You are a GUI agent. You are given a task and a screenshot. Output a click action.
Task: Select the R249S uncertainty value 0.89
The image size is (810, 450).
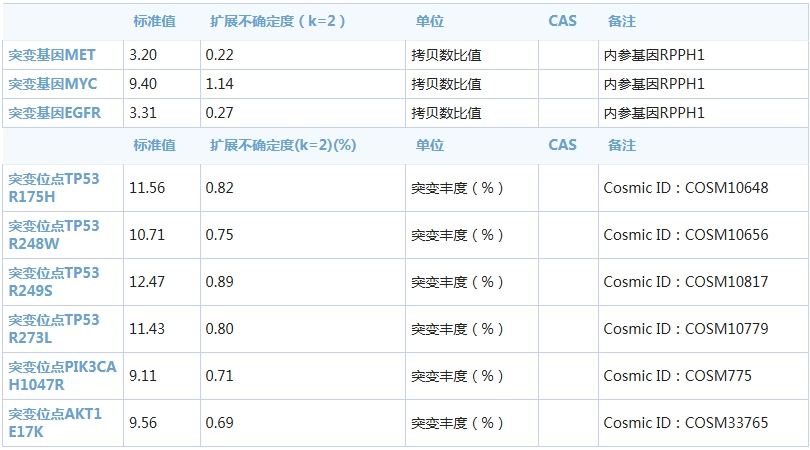point(220,282)
